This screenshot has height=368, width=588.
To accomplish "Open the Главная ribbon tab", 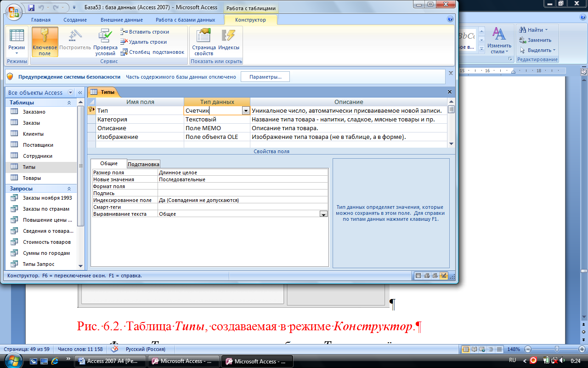I will pyautogui.click(x=41, y=20).
